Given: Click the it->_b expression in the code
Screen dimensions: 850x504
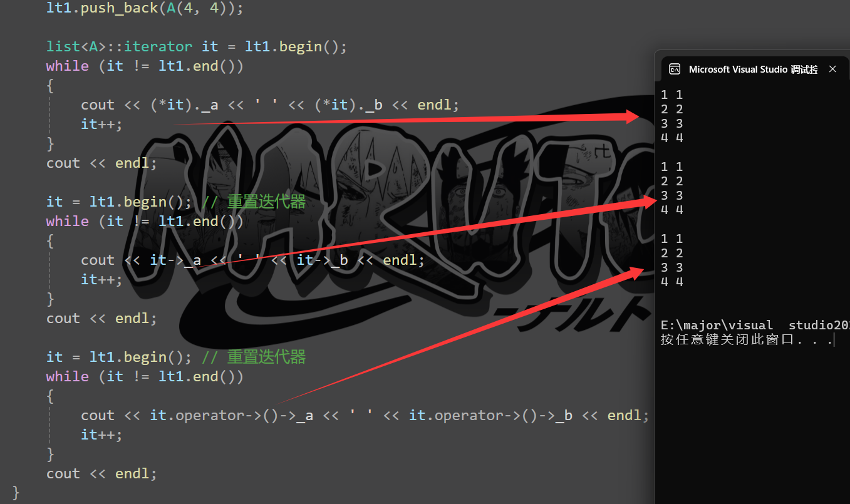Looking at the screenshot, I should click(323, 260).
